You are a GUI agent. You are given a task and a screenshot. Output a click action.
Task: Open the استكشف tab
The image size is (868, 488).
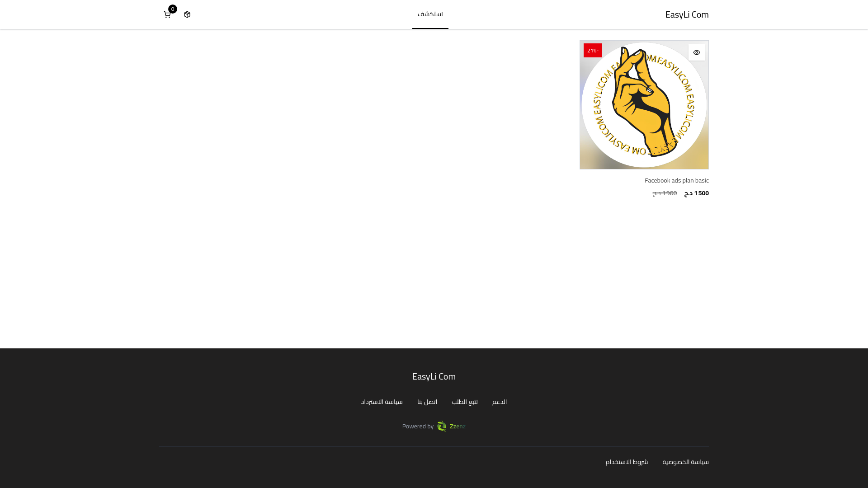coord(430,14)
